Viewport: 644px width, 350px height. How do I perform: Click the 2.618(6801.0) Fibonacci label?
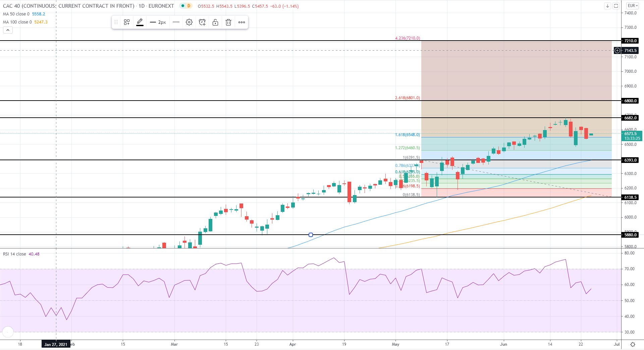[x=408, y=98]
